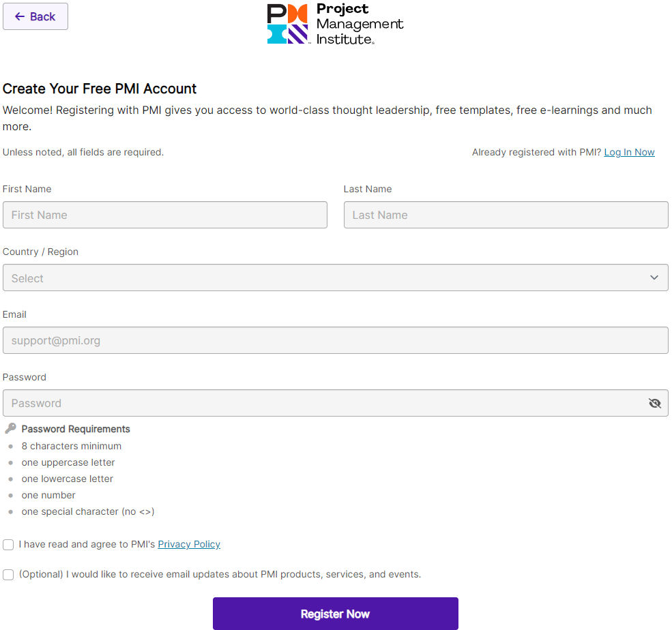This screenshot has height=630, width=672.
Task: Open the Country / Region dropdown
Action: tap(336, 277)
